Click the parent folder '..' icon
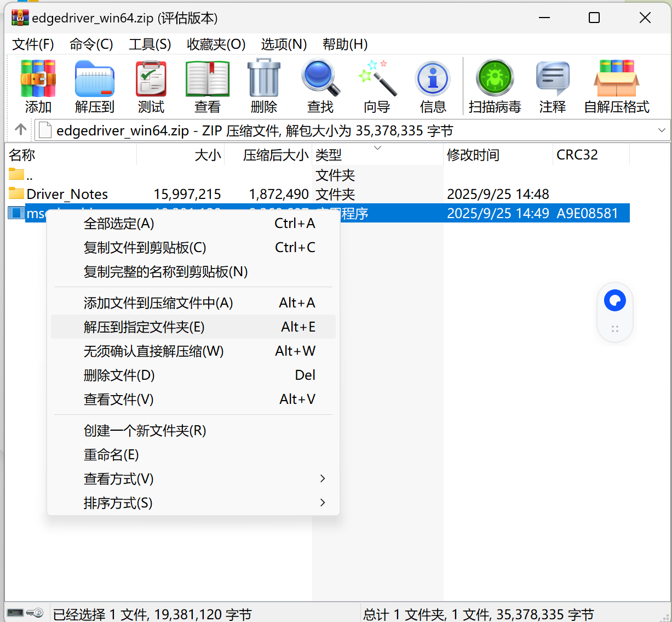 (16, 175)
